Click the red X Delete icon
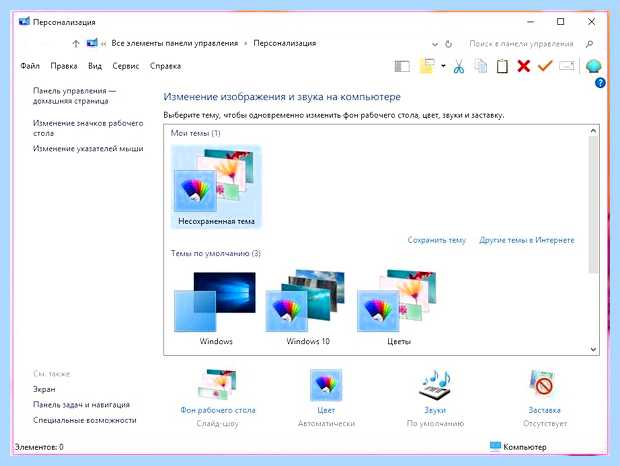The image size is (620, 466). point(524,66)
